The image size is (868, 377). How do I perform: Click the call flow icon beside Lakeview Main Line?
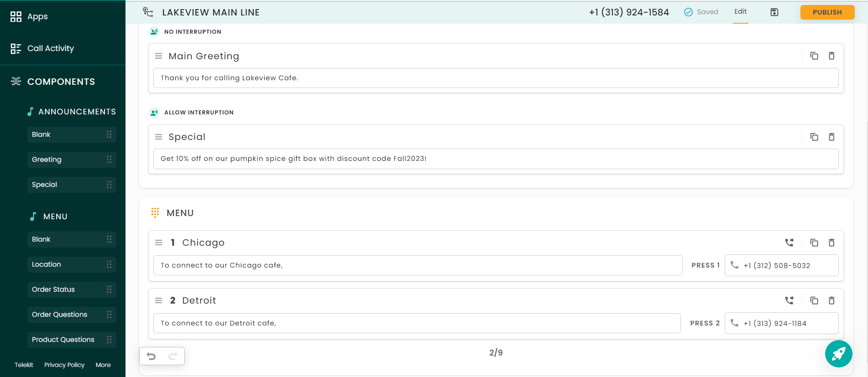coord(148,12)
